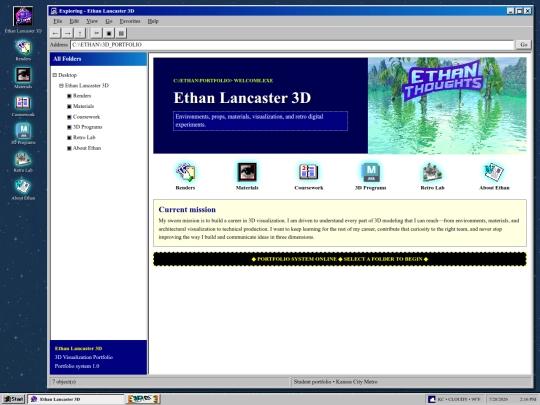The height and width of the screenshot is (405, 540).
Task: Open the Favorites menu
Action: point(130,21)
